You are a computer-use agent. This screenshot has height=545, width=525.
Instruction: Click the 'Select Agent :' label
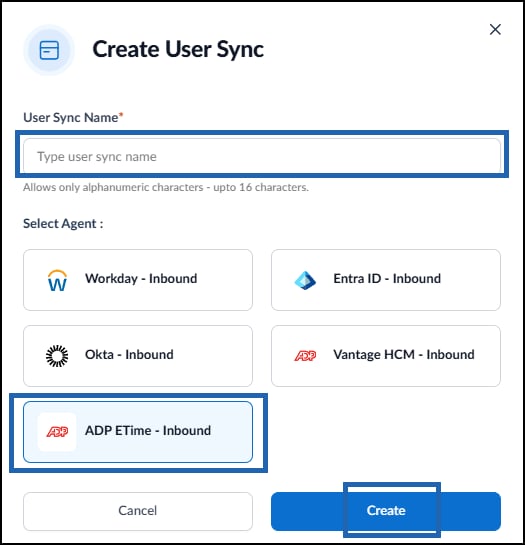tap(63, 223)
